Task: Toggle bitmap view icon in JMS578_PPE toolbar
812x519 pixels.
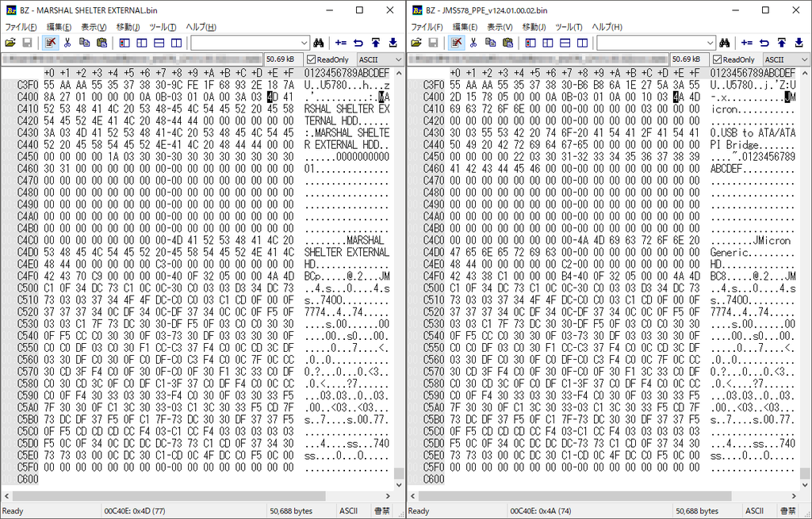Action: (530, 43)
